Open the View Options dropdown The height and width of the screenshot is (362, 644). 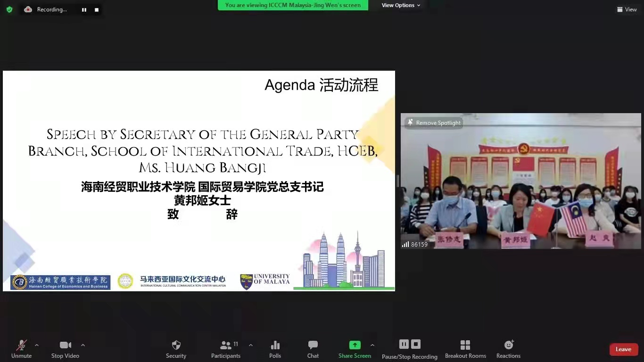point(401,5)
